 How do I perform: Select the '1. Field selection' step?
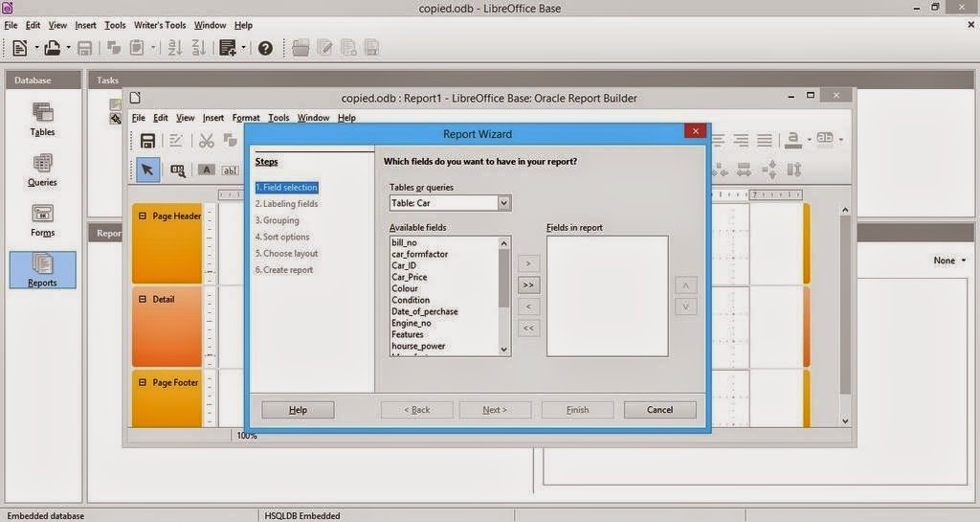click(287, 187)
